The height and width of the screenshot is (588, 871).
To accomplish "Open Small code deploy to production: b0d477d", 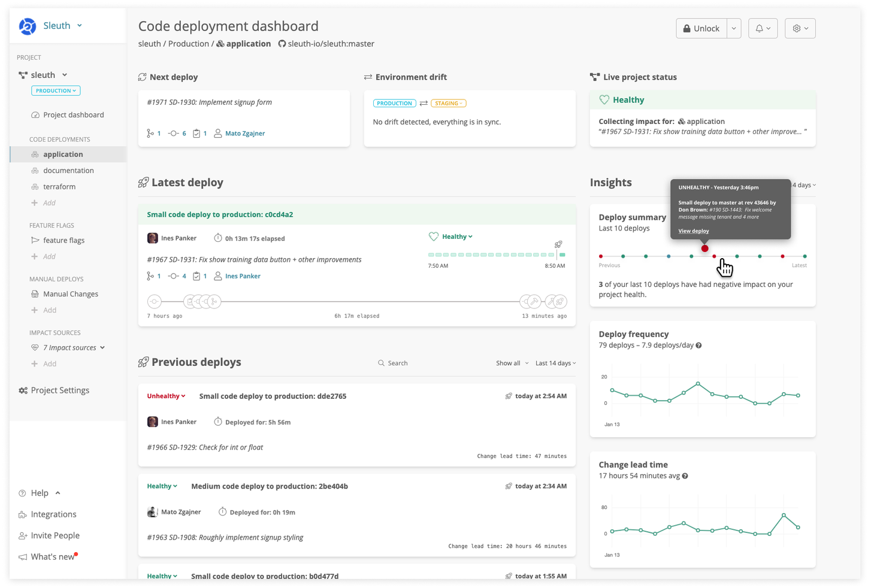I will point(265,575).
